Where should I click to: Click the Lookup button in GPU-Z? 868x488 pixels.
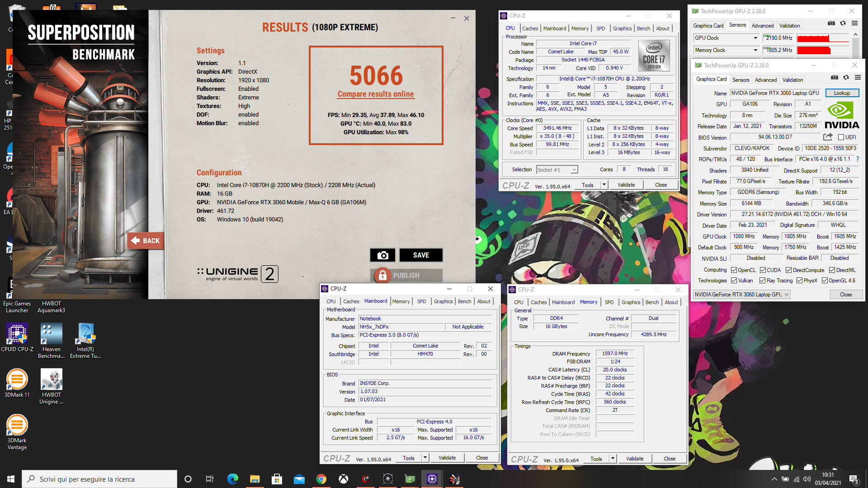click(x=842, y=93)
